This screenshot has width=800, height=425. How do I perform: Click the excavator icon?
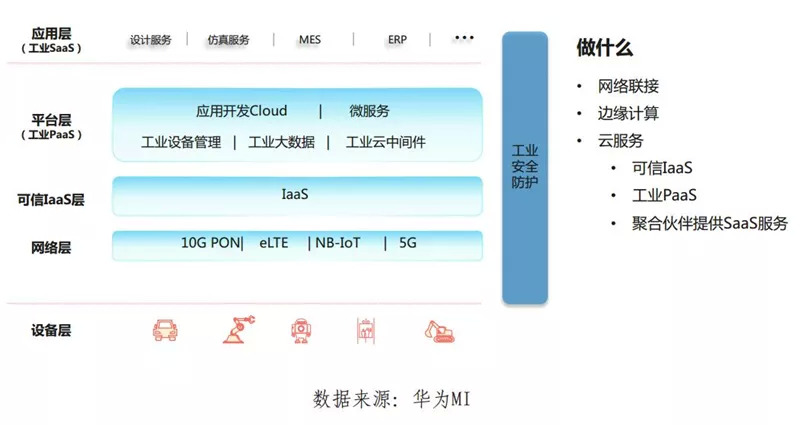pyautogui.click(x=439, y=331)
